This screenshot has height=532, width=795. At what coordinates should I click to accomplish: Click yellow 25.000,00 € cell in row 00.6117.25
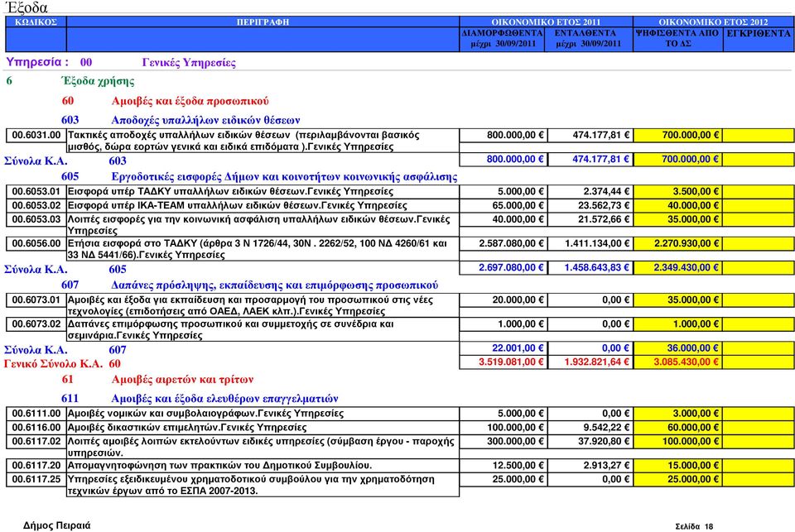678,479
